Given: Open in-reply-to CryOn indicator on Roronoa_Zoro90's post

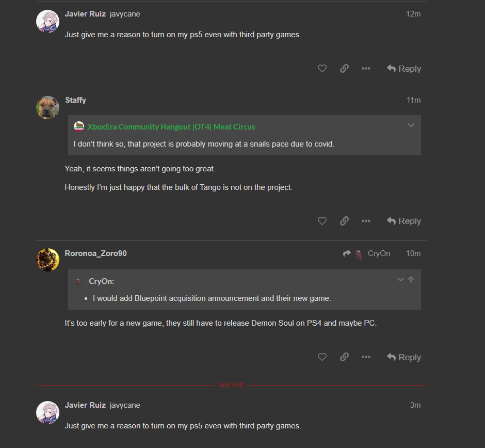Looking at the screenshot, I should click(367, 253).
